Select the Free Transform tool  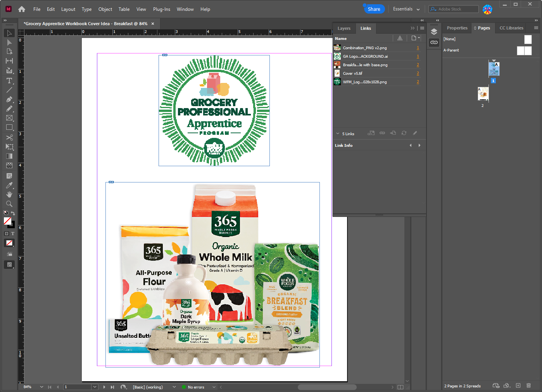point(9,147)
